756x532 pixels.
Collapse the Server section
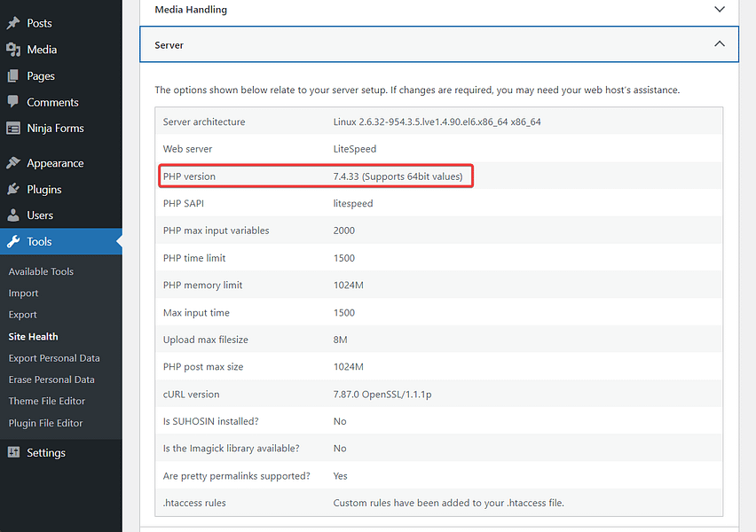pos(438,43)
